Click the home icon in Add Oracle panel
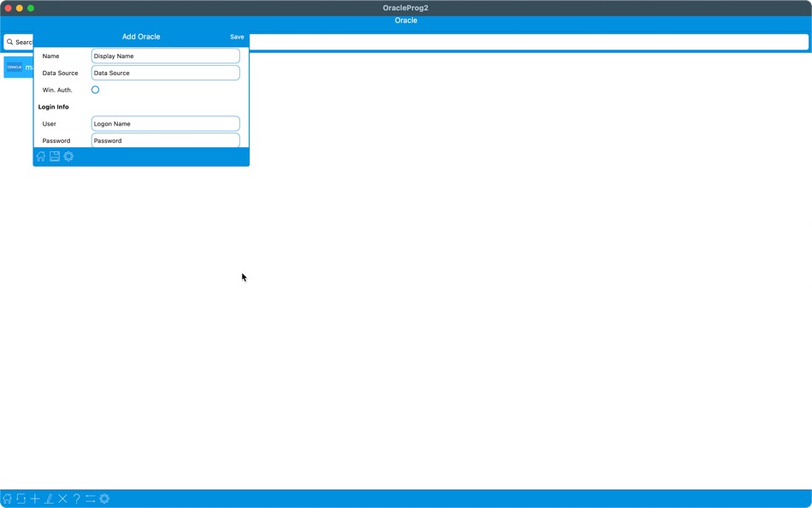This screenshot has width=812, height=508. 41,157
